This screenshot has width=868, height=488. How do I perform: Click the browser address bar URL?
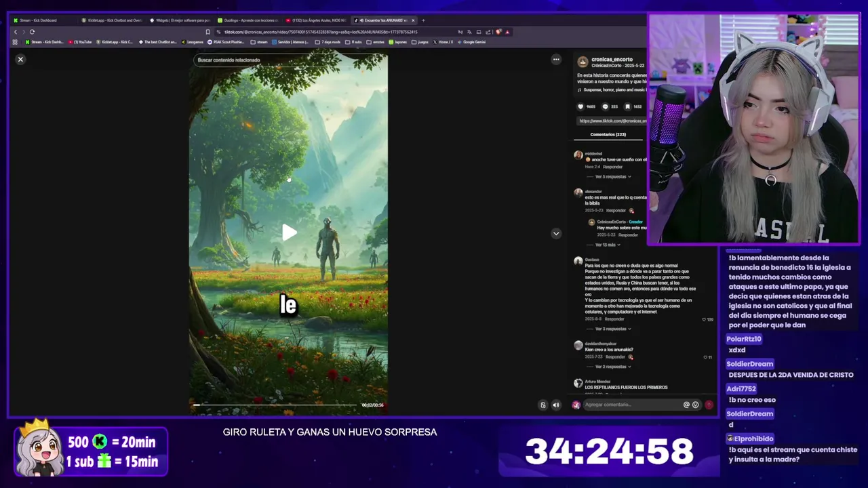pyautogui.click(x=321, y=32)
